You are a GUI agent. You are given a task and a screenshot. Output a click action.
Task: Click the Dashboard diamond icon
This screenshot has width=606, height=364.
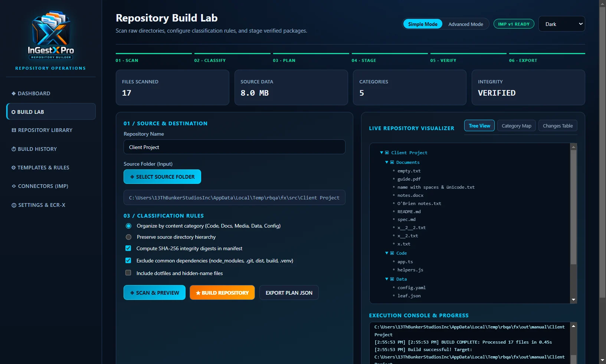point(14,93)
